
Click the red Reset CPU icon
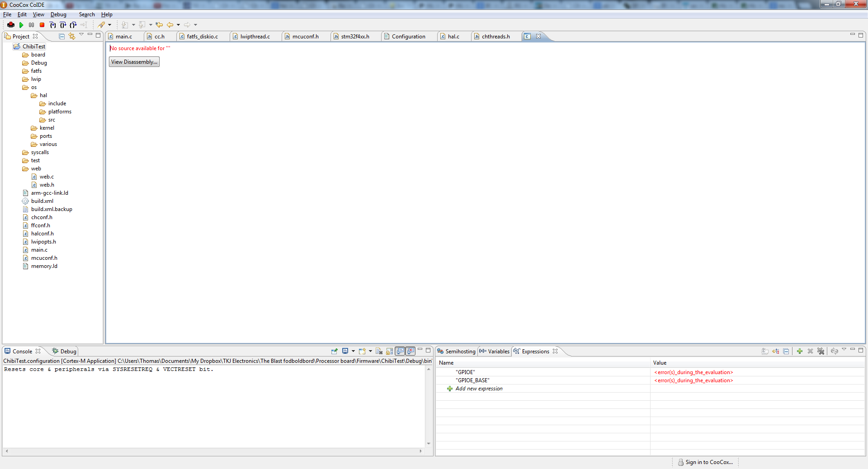pos(11,25)
